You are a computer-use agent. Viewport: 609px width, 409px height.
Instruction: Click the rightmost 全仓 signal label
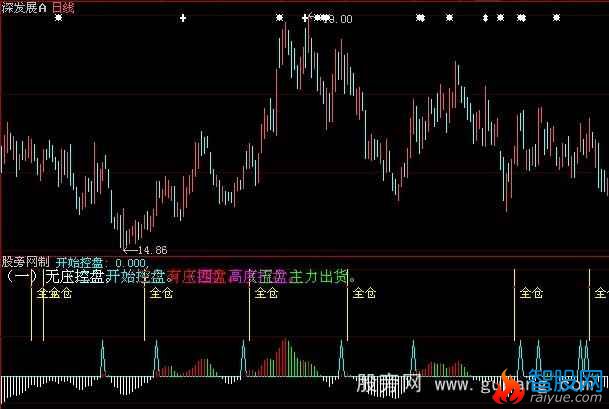coord(601,294)
